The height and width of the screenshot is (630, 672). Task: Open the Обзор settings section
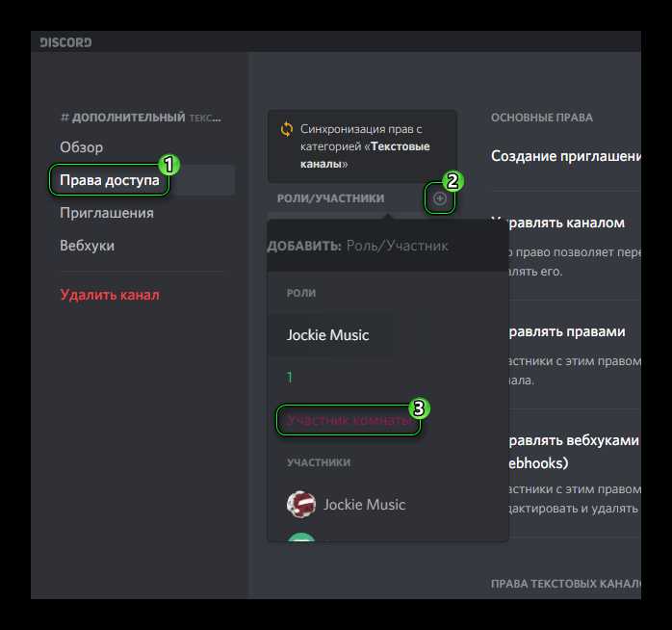click(x=82, y=147)
